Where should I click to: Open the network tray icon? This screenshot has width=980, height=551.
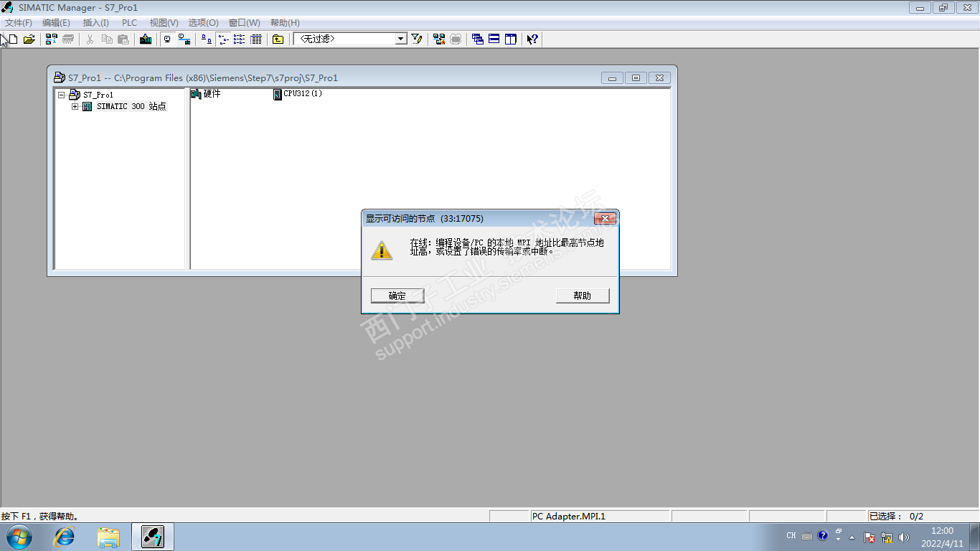(x=887, y=537)
